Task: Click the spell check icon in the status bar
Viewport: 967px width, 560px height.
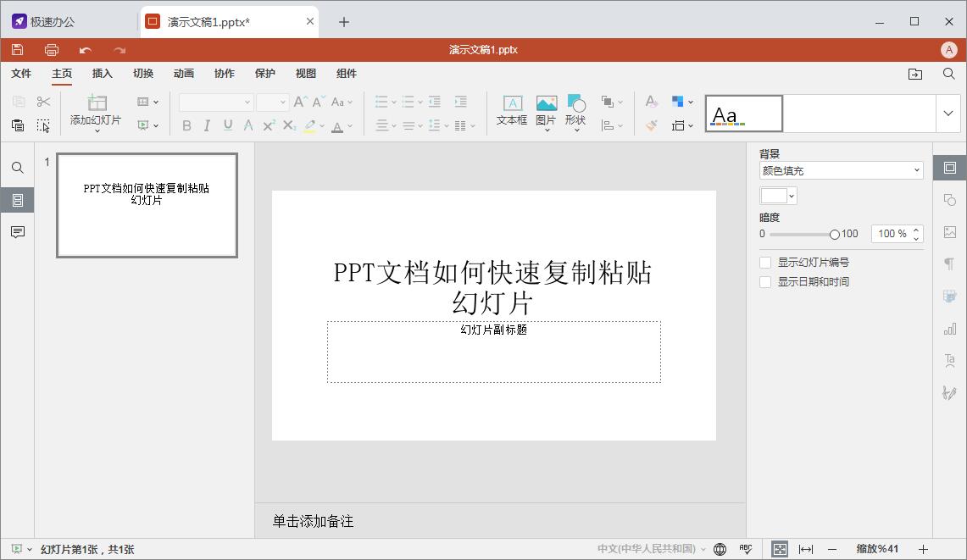Action: [746, 549]
